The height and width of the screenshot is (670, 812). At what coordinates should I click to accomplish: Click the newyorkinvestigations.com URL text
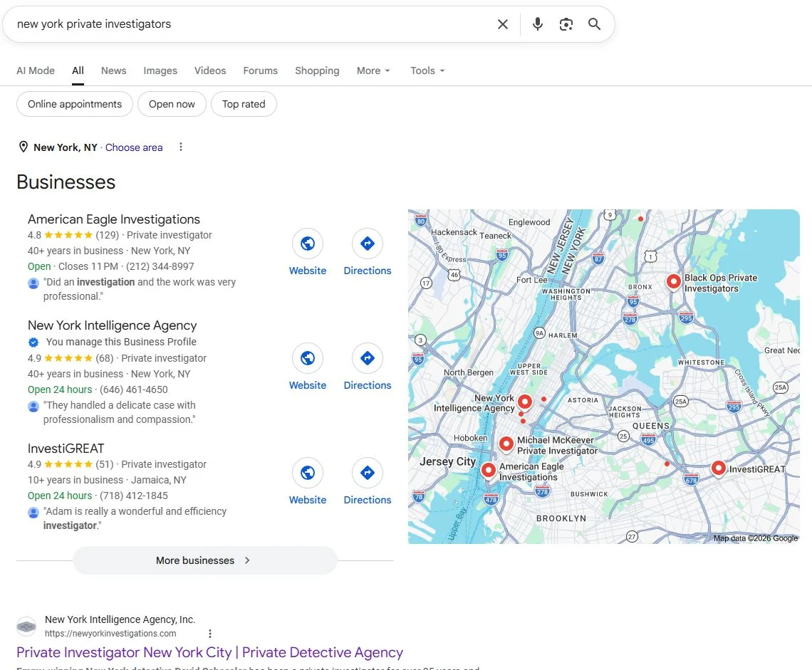click(110, 634)
